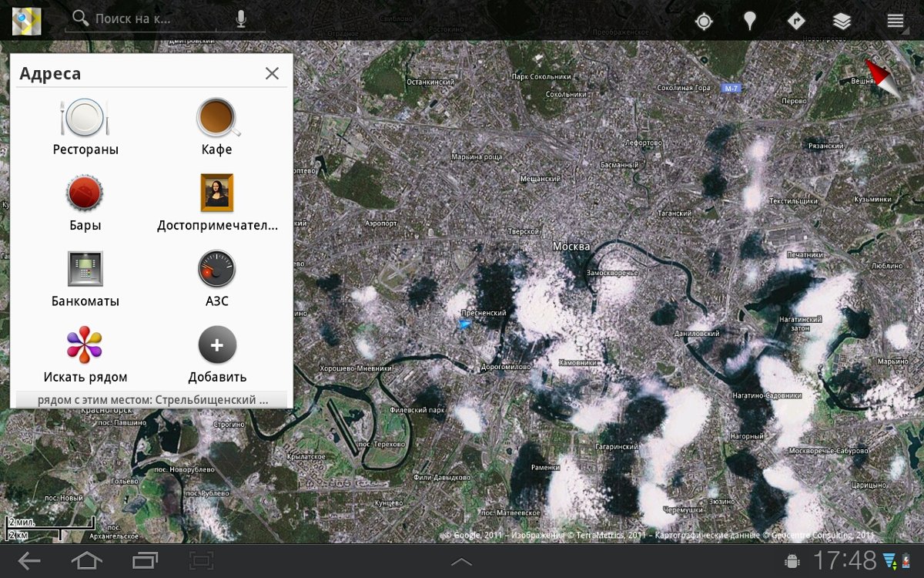Choose the Банкоматы ATM icon

[85, 268]
